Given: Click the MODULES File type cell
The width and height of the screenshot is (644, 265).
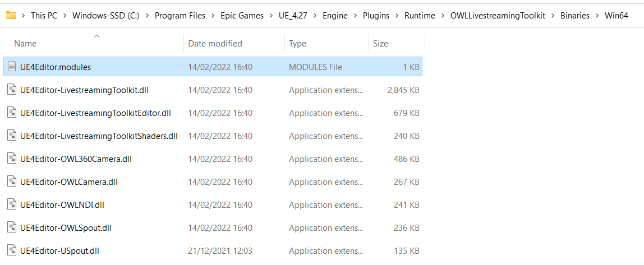Looking at the screenshot, I should (315, 67).
